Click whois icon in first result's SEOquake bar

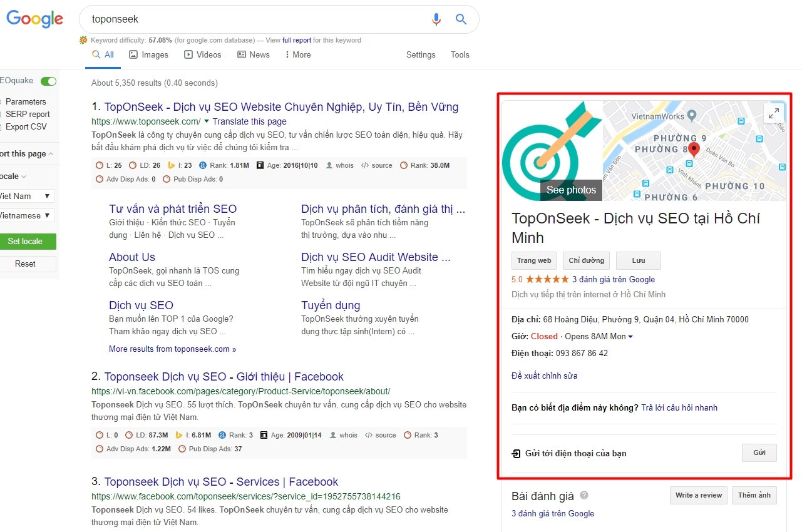pyautogui.click(x=330, y=165)
